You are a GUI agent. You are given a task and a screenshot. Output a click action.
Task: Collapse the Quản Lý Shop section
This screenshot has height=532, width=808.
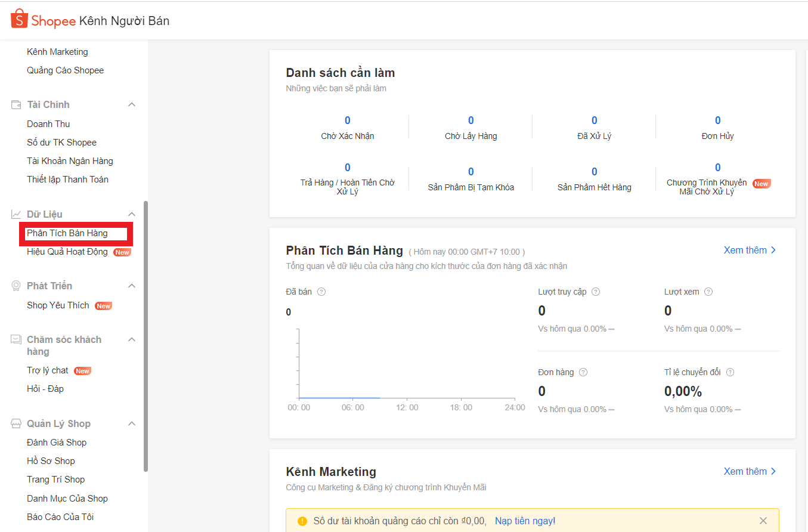pyautogui.click(x=132, y=424)
